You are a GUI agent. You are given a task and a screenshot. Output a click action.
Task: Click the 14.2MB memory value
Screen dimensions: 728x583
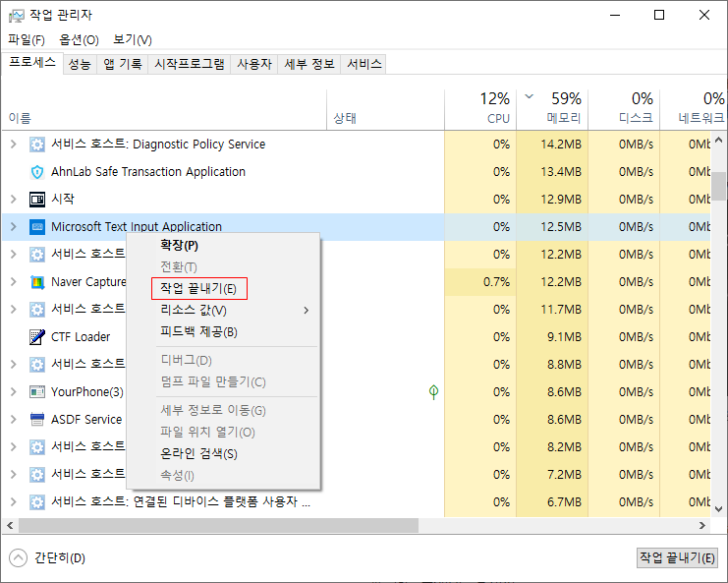pos(561,145)
